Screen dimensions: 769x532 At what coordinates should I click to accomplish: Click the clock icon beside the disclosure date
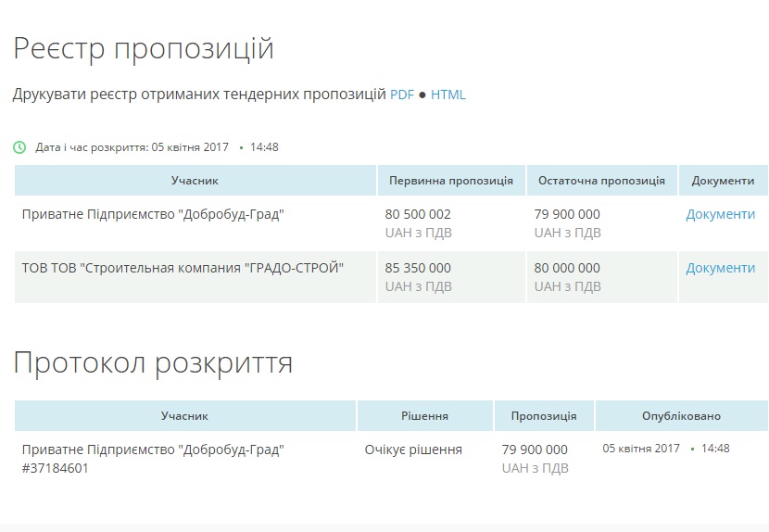point(19,146)
